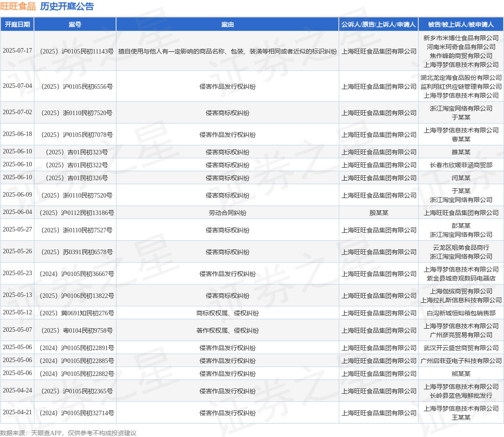Click defendant 广州启菲亚电子科技有限公司
The image size is (504, 437).
461,361
